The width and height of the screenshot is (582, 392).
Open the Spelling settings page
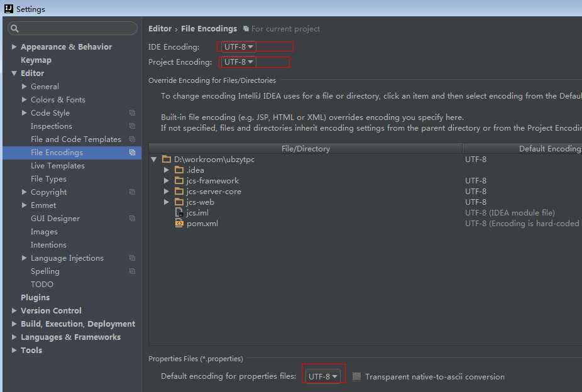(x=45, y=271)
